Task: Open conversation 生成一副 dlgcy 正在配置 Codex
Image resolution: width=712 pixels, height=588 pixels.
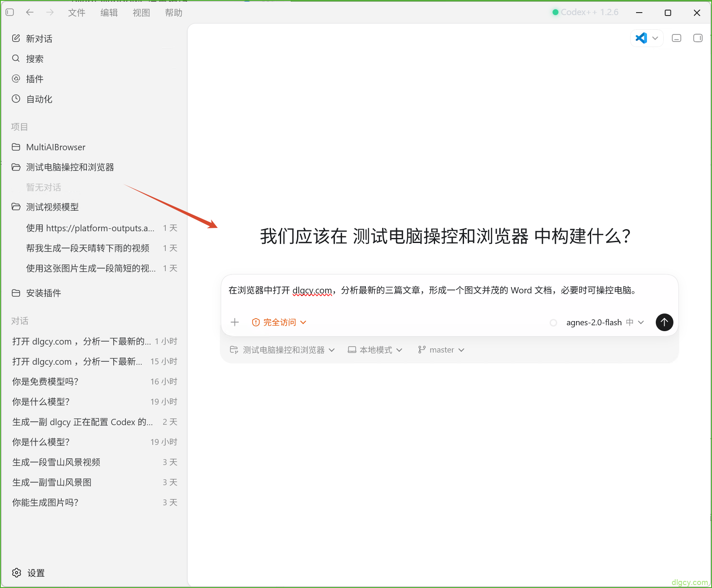Action: point(94,422)
